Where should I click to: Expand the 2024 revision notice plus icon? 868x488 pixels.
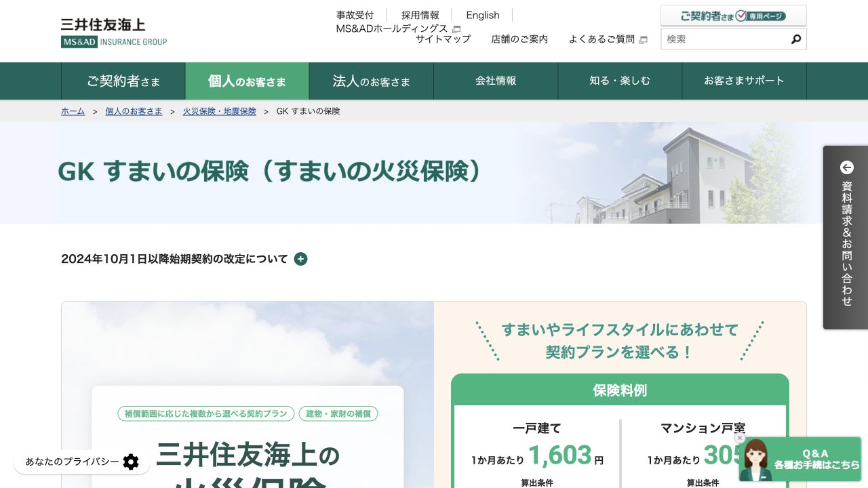click(301, 259)
